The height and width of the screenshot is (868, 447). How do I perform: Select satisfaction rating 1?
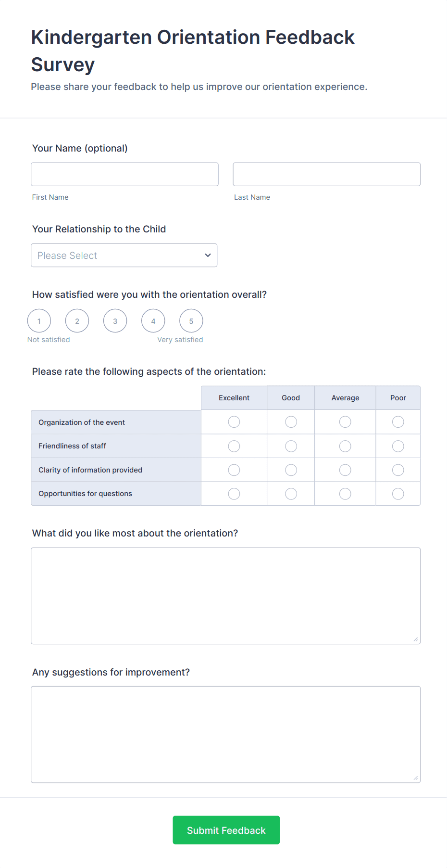coord(39,321)
